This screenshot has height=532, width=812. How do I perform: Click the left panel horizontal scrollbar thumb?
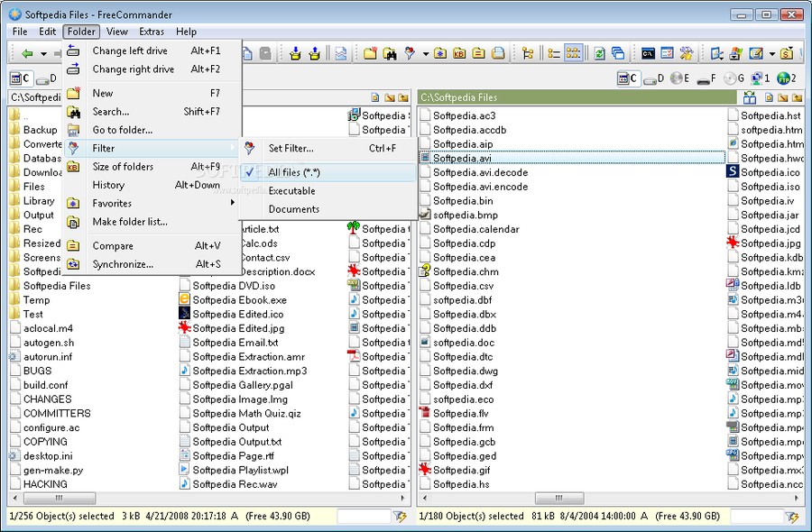tap(59, 498)
